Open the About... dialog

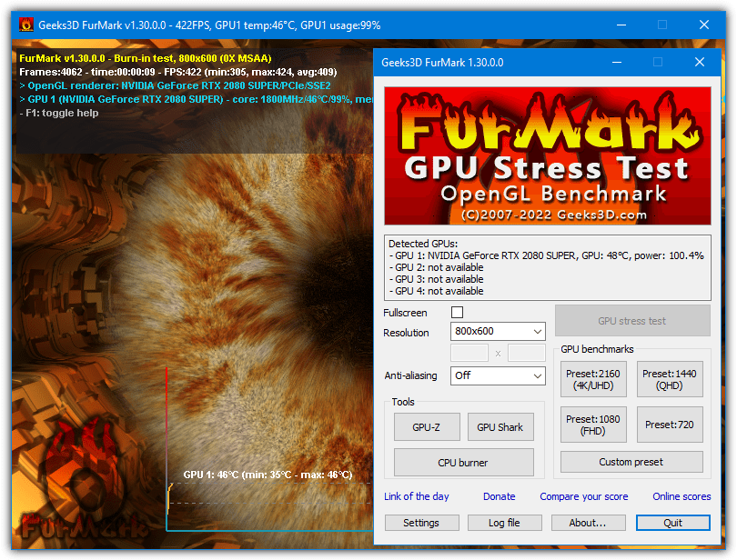(588, 523)
